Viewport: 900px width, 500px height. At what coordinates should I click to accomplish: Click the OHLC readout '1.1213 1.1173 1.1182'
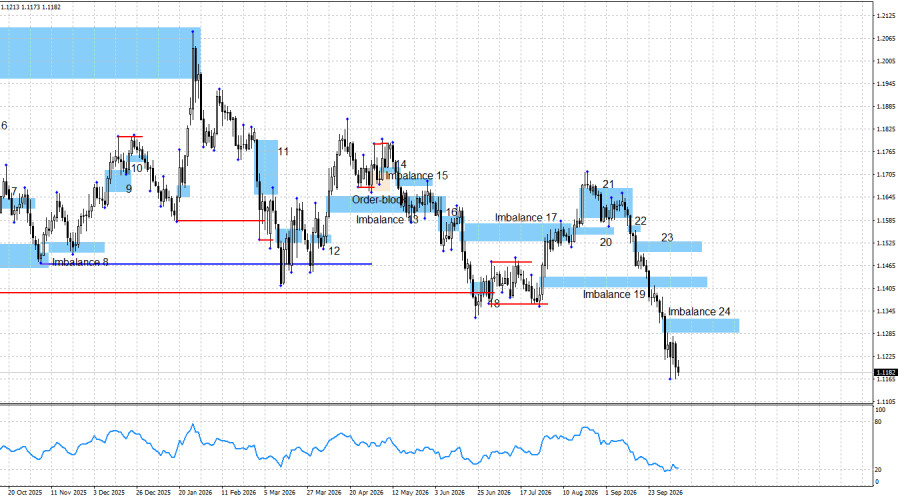(31, 7)
